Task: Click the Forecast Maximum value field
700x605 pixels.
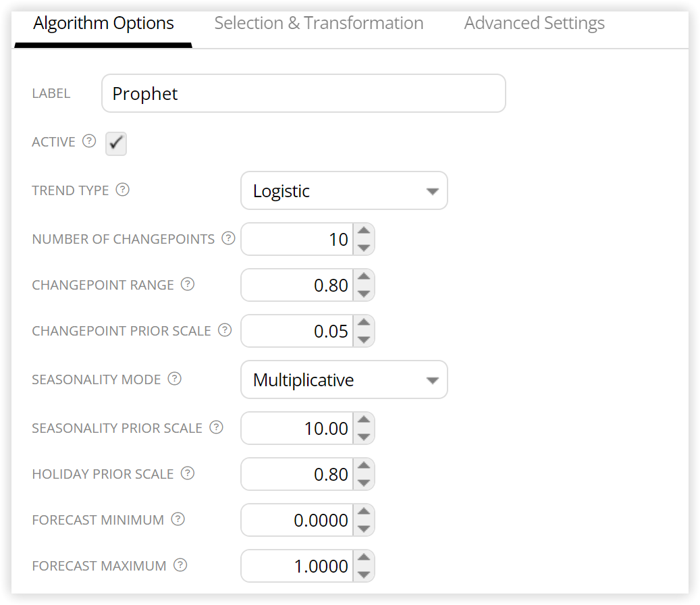Action: point(297,566)
